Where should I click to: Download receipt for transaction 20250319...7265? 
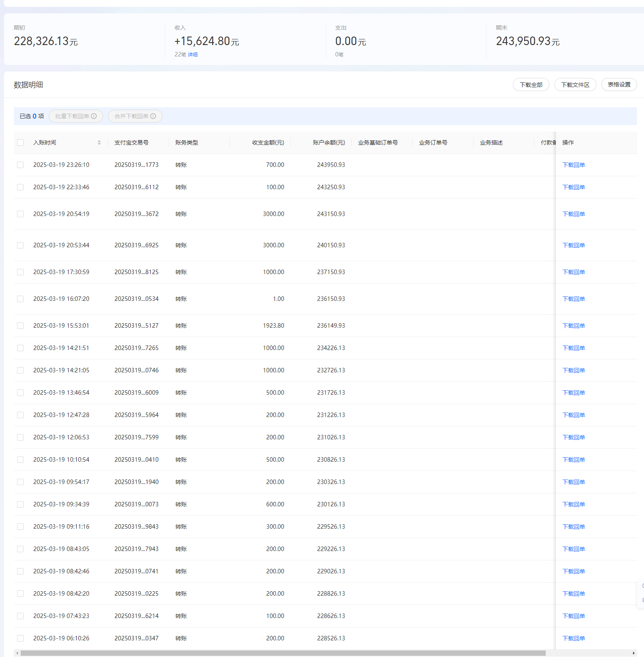pos(573,348)
